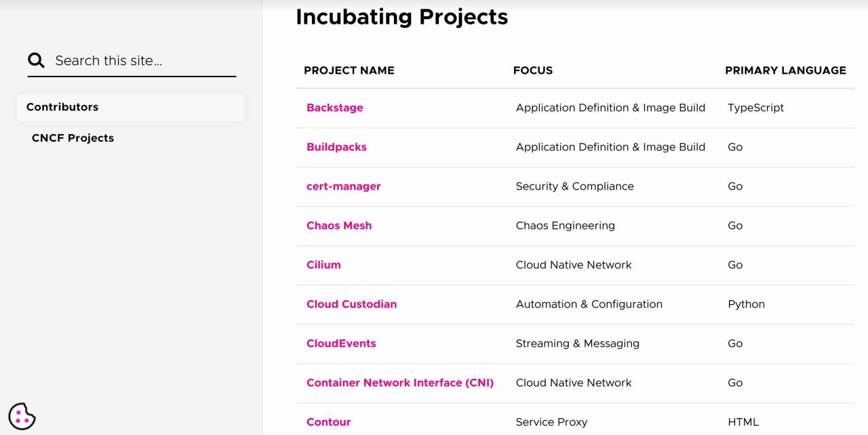The width and height of the screenshot is (868, 435).
Task: Open the Backstage project page
Action: (x=334, y=108)
